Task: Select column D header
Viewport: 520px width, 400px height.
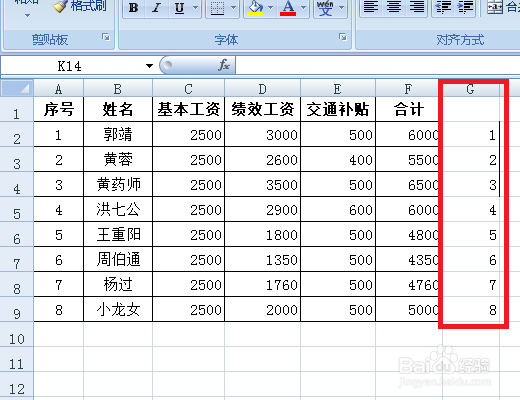Action: [262, 89]
